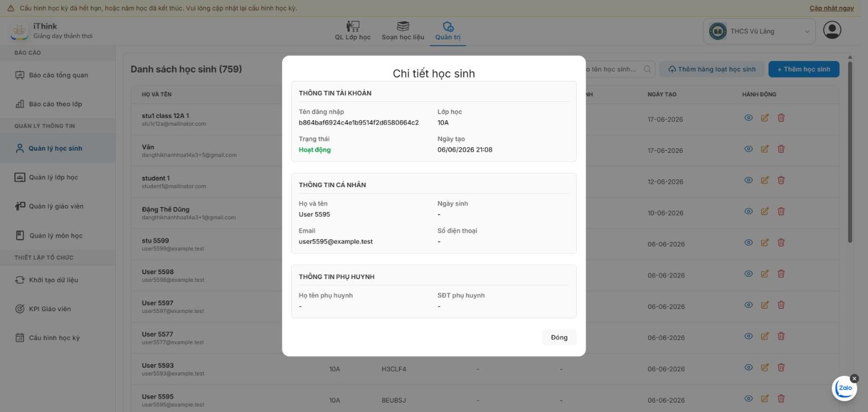Delete student Vân's record
868x412 pixels.
point(781,149)
